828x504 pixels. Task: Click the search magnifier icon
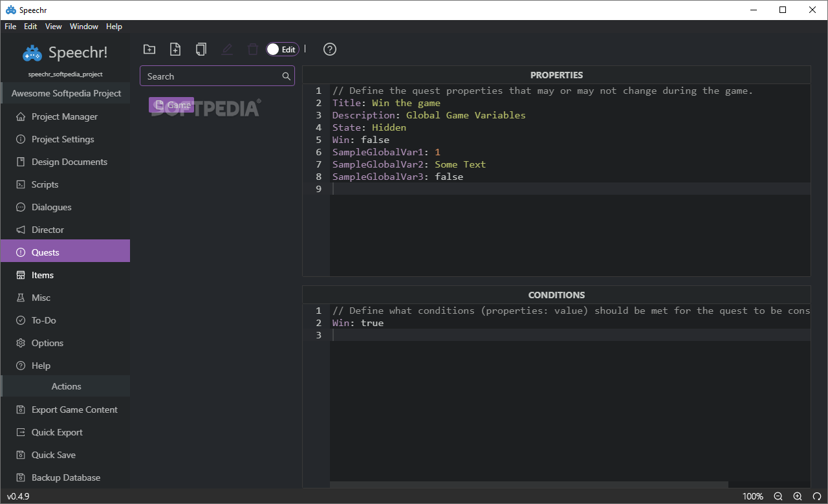pyautogui.click(x=287, y=76)
